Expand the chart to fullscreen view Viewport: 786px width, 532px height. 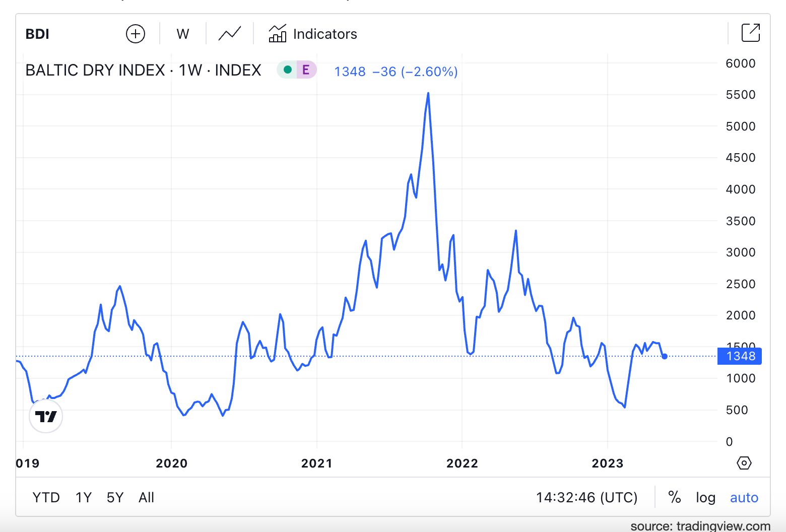click(x=751, y=32)
